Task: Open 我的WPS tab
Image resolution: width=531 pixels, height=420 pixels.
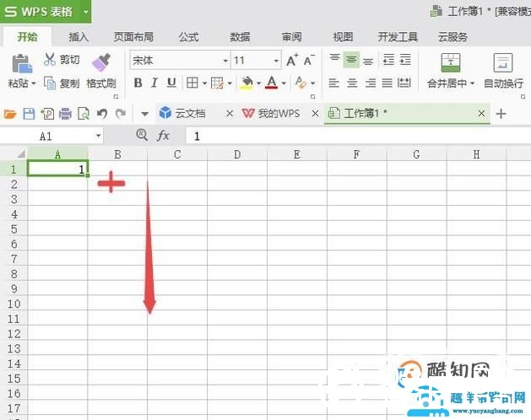Action: coord(279,113)
